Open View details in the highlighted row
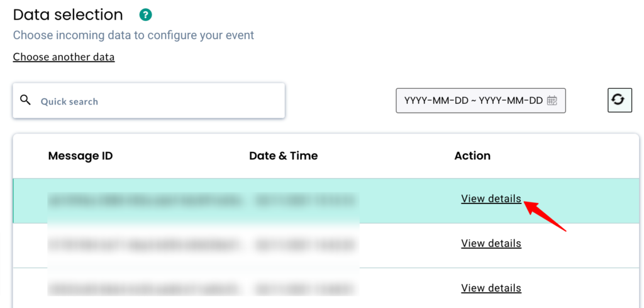The height and width of the screenshot is (308, 644). click(x=491, y=199)
